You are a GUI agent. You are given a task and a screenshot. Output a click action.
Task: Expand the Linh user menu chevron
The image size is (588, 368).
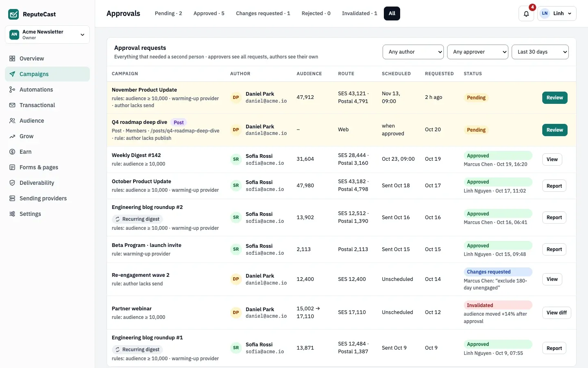click(570, 13)
